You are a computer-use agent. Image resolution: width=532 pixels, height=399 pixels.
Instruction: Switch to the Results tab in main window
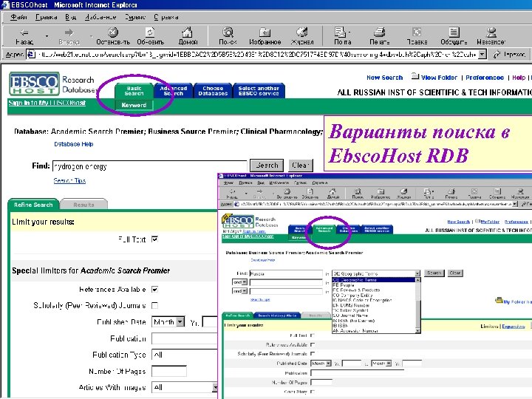[83, 205]
